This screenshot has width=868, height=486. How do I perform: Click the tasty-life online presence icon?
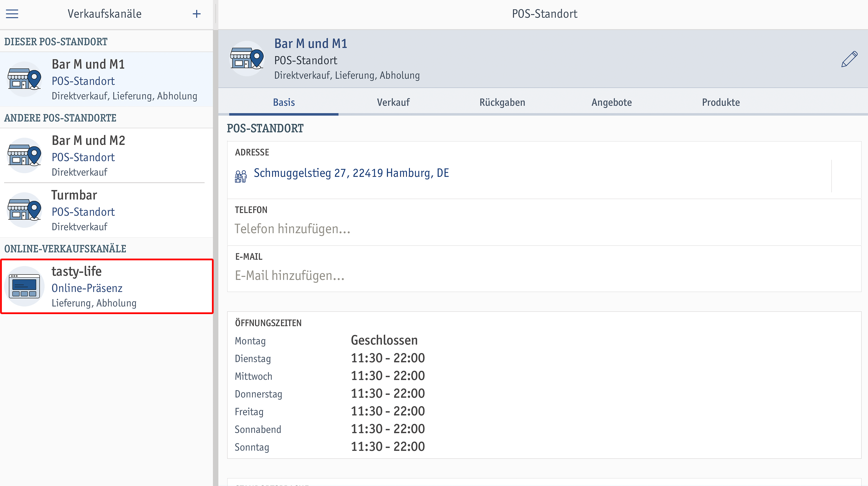[24, 286]
